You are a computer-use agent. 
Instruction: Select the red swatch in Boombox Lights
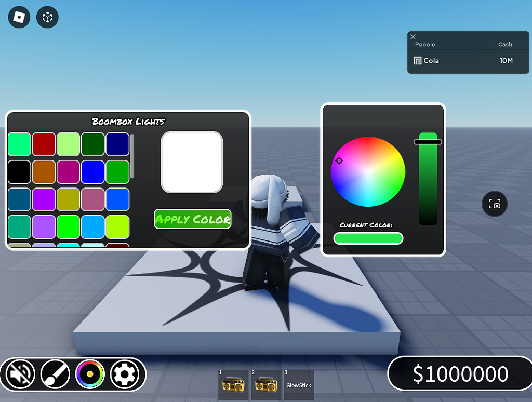[x=44, y=143]
